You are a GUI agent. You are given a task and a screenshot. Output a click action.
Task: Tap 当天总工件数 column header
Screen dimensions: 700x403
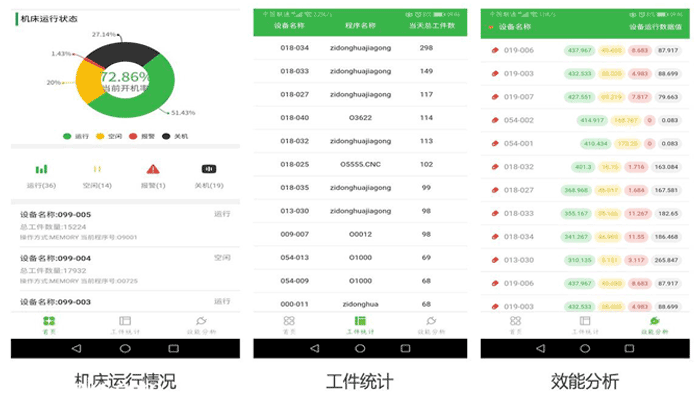432,26
